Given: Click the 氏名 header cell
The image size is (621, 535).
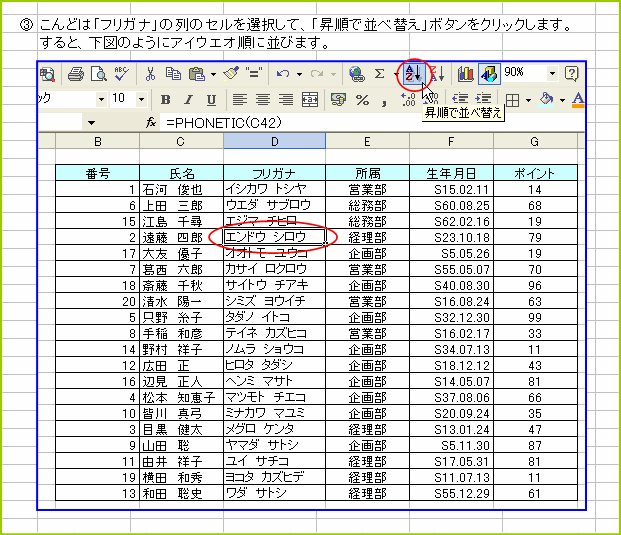Looking at the screenshot, I should click(x=181, y=173).
